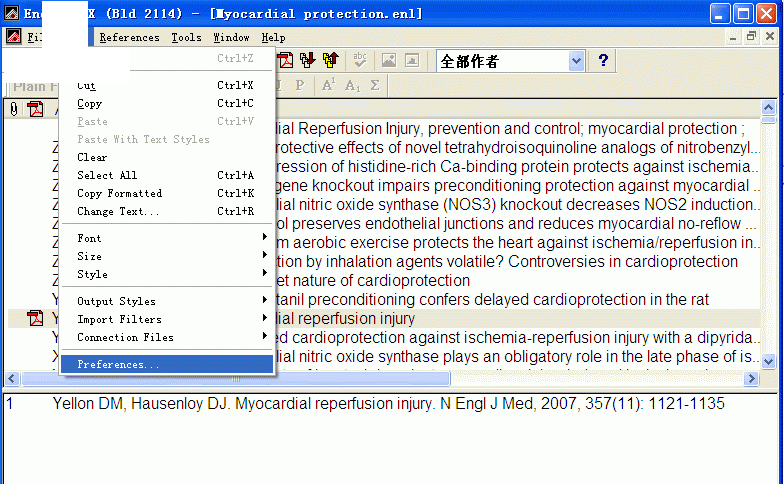The width and height of the screenshot is (784, 484).
Task: Click scroll up arrow of reference list
Action: click(768, 107)
